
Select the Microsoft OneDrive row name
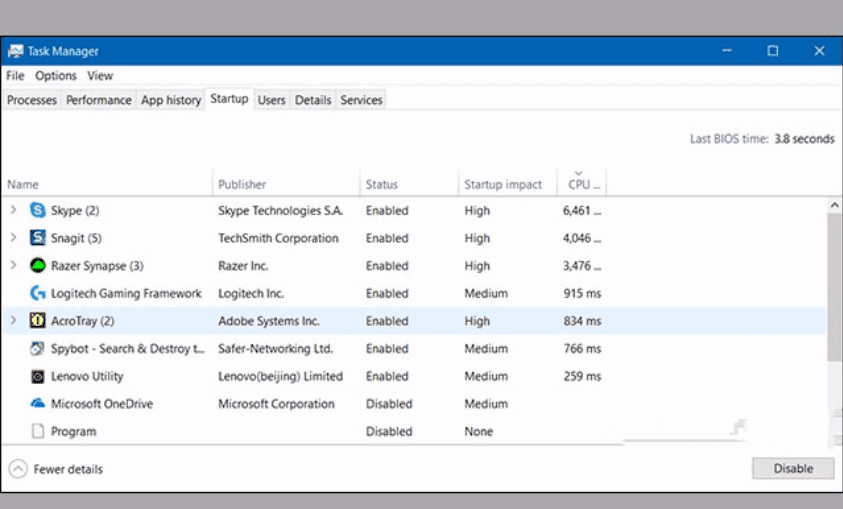[x=102, y=404]
